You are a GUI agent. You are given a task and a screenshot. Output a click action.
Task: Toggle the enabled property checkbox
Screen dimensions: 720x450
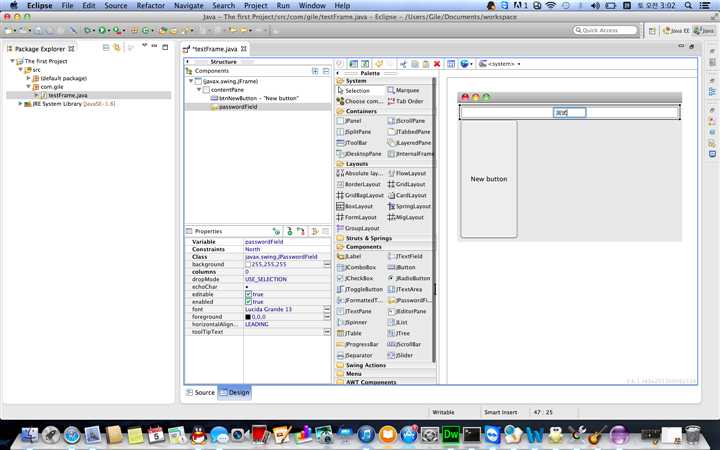[248, 302]
